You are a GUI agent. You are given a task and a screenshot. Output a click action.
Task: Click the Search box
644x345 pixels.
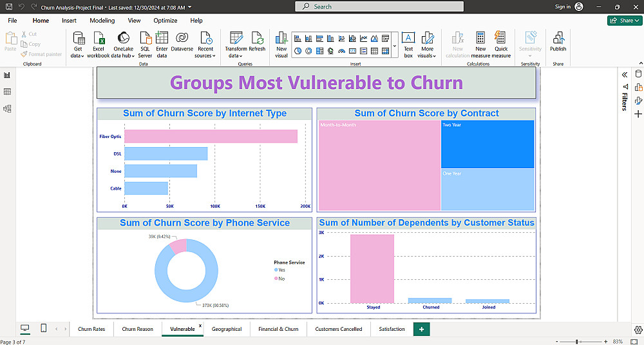click(x=379, y=6)
